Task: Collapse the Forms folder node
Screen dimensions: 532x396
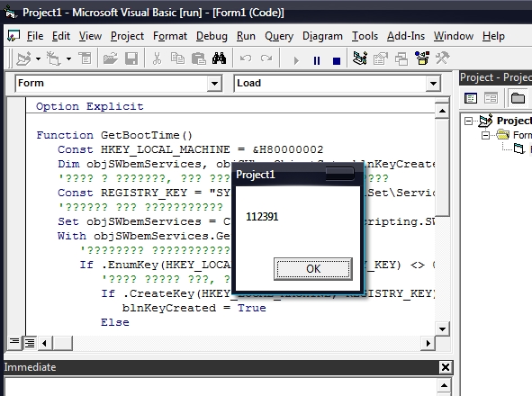Action: pyautogui.click(x=485, y=135)
